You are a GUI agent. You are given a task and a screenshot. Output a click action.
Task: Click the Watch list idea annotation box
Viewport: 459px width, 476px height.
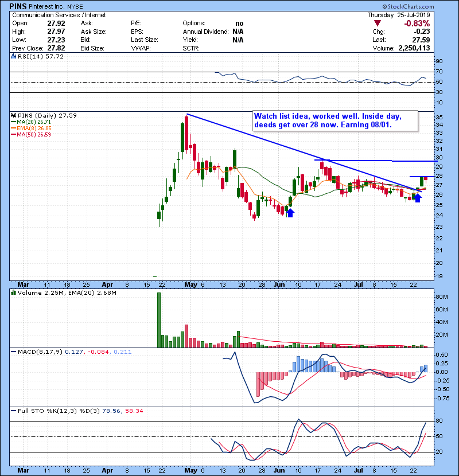(336, 120)
